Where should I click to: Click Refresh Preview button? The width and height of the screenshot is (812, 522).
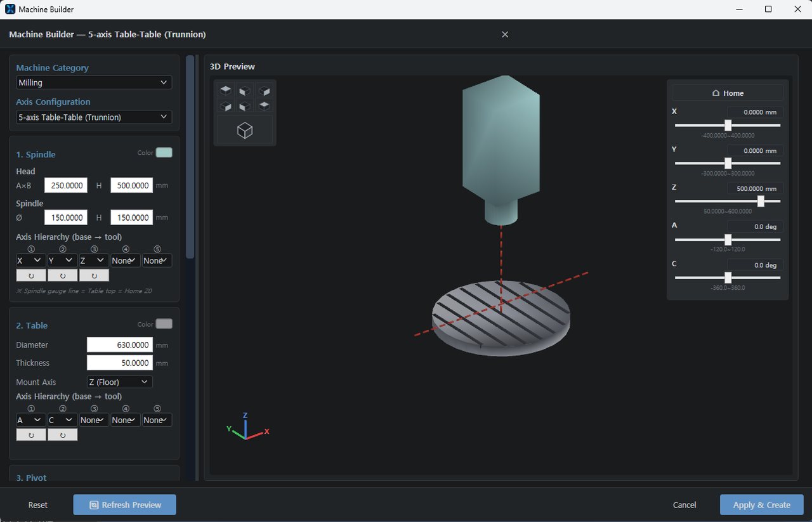(124, 505)
